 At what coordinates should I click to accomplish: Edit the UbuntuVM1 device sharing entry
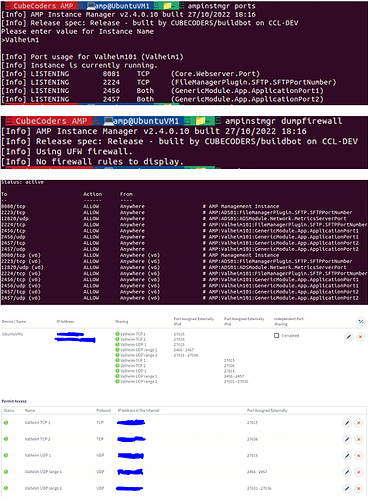tap(348, 337)
